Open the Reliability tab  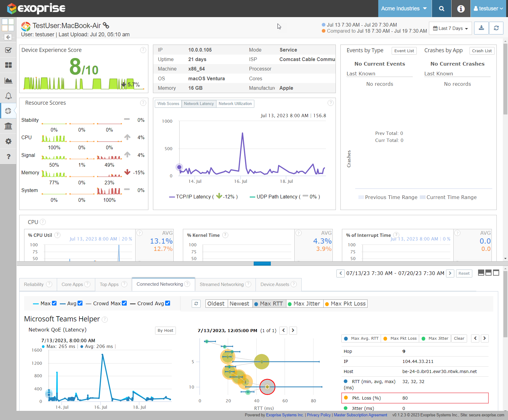pos(38,284)
